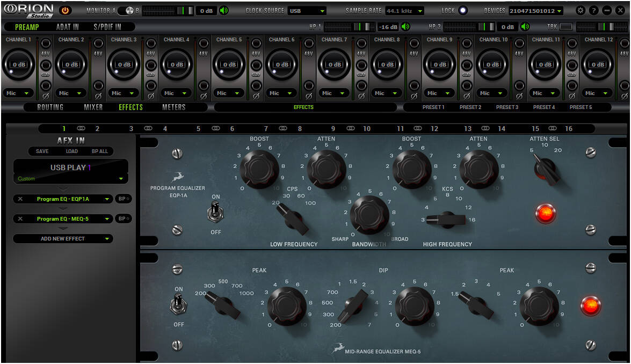The width and height of the screenshot is (631, 364).
Task: Toggle the Monitor A/B switch
Action: [x=126, y=11]
